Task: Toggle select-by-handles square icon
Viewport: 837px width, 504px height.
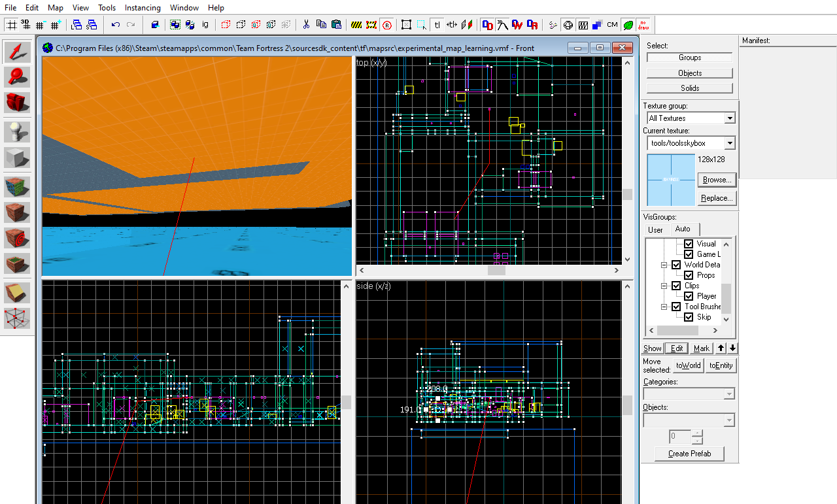Action: point(406,25)
